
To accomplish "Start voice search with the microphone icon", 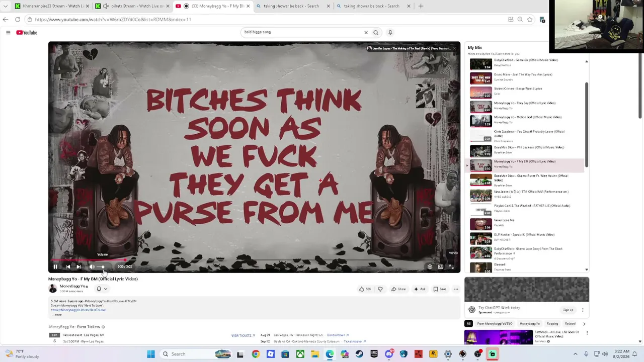I will (x=390, y=33).
